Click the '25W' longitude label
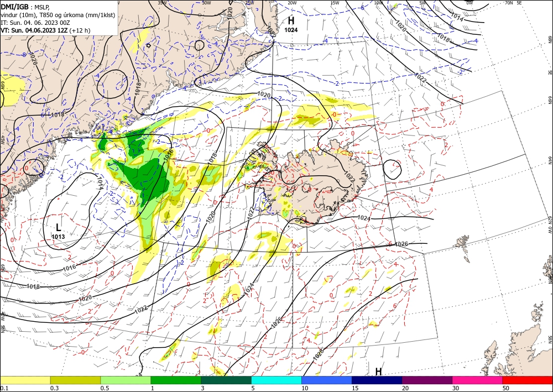Viewport: 553px width, 392px height. click(249, 3)
